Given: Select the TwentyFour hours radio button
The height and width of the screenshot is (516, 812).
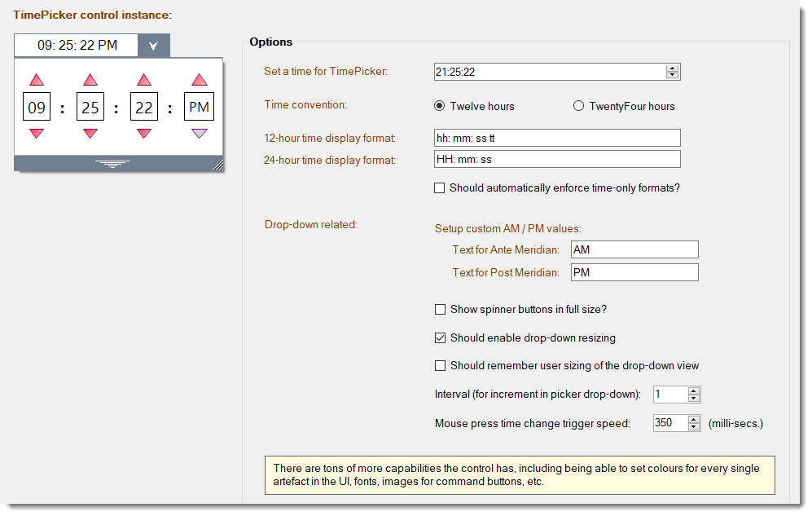Looking at the screenshot, I should click(578, 106).
